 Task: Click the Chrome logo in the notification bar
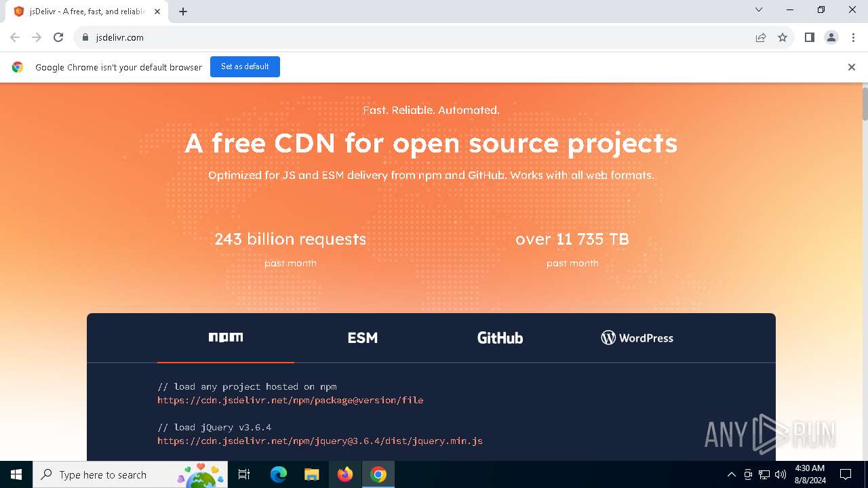pyautogui.click(x=18, y=67)
